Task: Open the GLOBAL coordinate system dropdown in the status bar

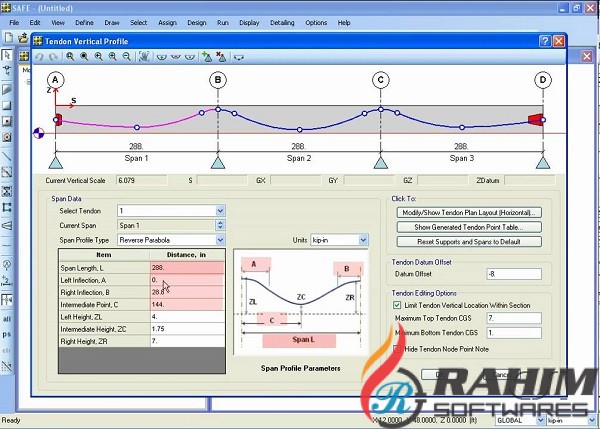Action: (540, 420)
